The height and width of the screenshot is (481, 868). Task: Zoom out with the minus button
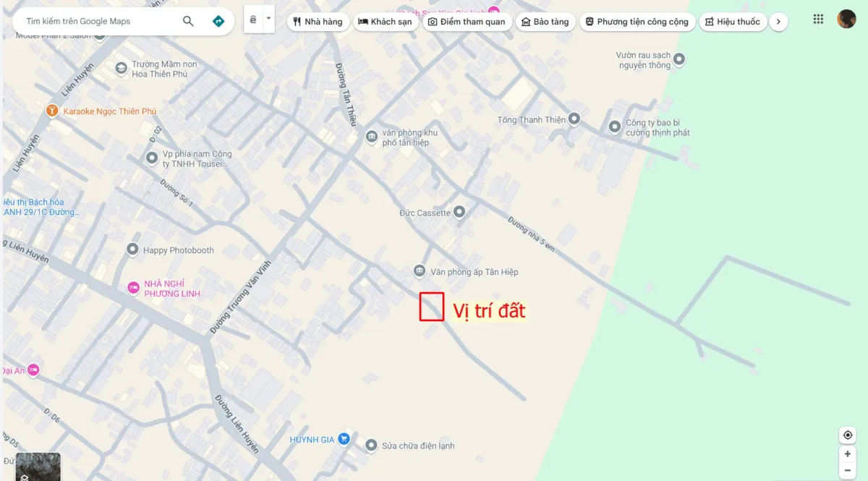click(x=848, y=471)
